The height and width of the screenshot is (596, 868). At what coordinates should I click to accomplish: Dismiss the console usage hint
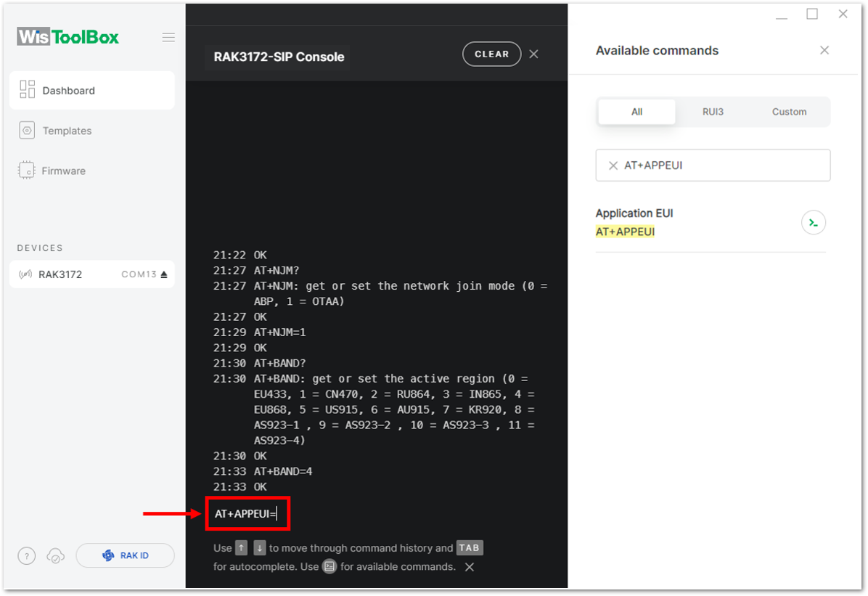tap(470, 567)
